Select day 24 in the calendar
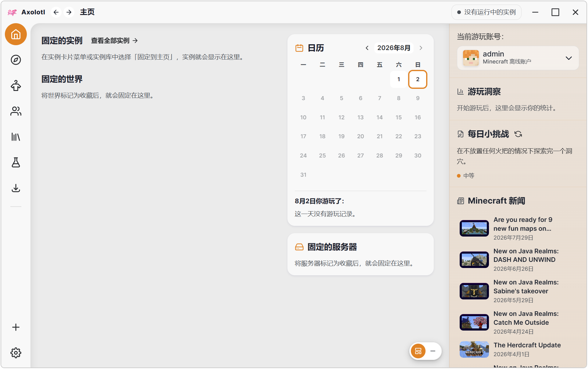 [x=303, y=156]
